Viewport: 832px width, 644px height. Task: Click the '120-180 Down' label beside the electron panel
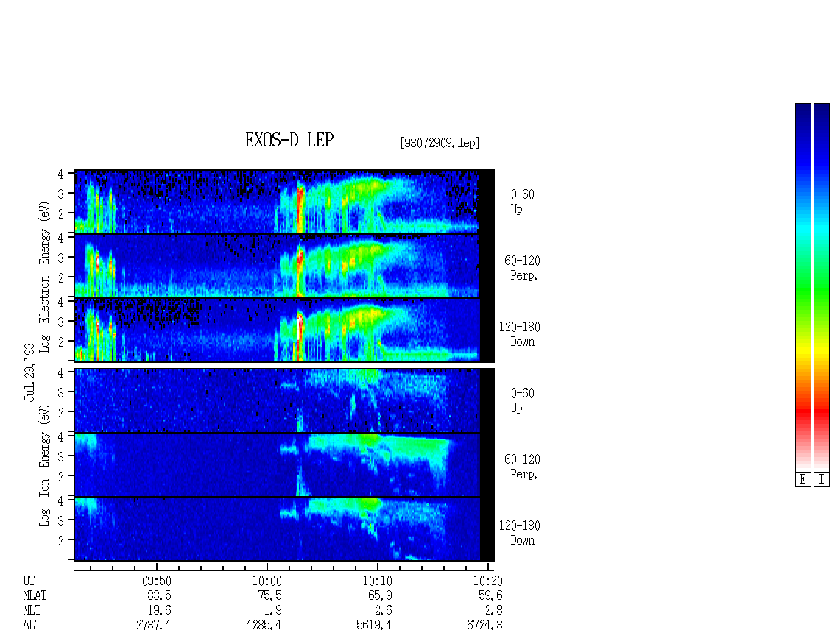point(520,334)
